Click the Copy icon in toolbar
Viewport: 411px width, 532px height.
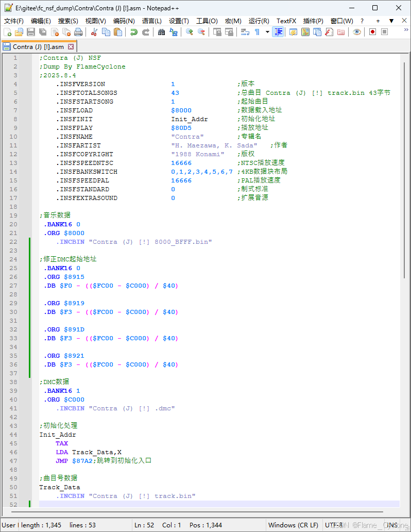point(106,32)
